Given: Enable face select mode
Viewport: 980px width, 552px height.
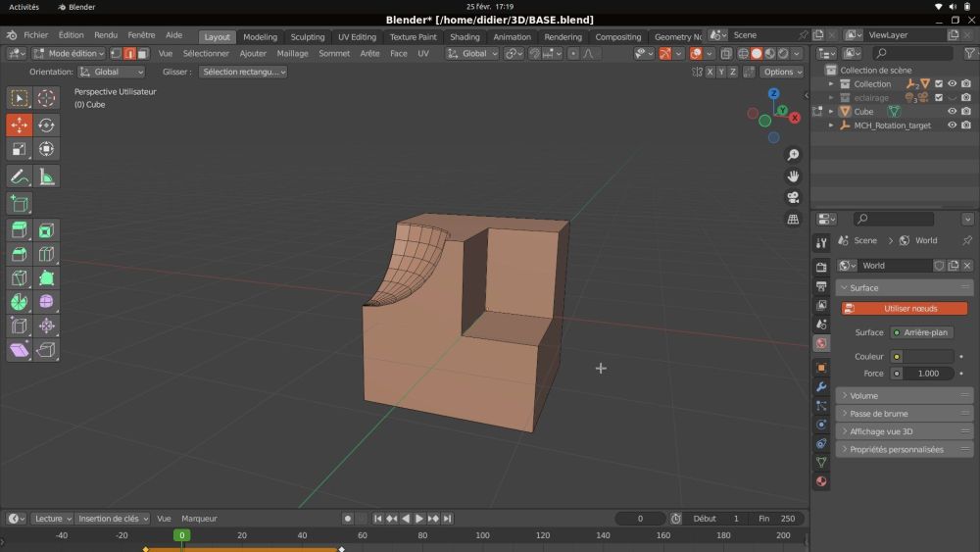Looking at the screenshot, I should tap(143, 54).
